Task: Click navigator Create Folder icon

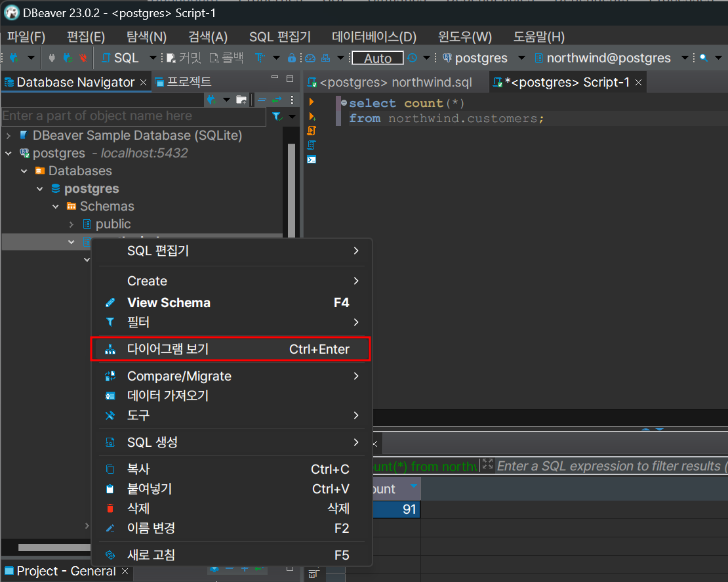Action: (241, 99)
